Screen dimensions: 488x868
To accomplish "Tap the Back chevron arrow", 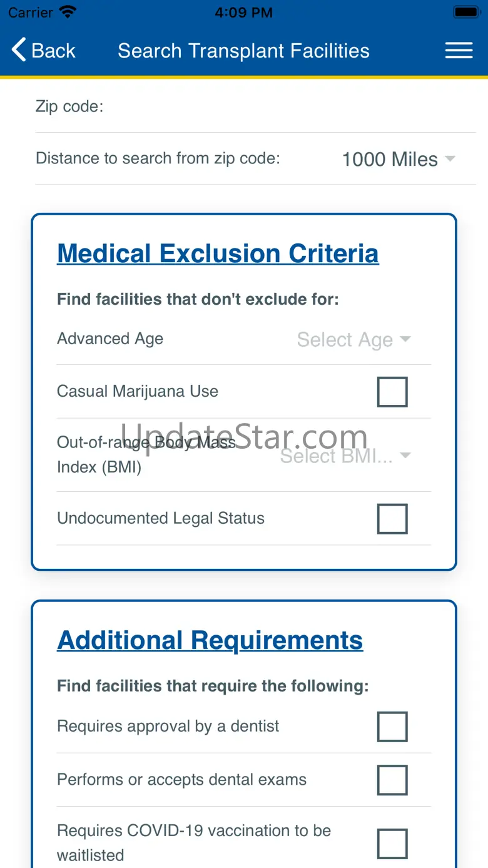I will tap(19, 50).
